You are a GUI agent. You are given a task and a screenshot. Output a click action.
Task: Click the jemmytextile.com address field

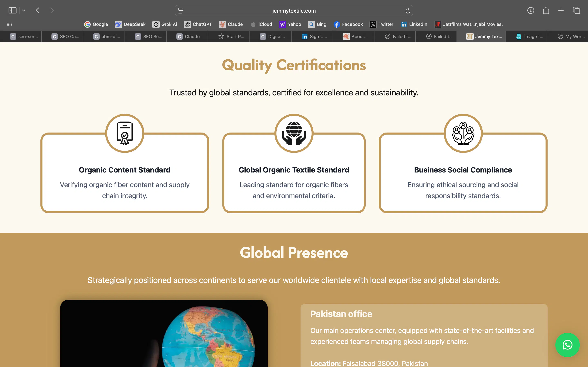click(294, 11)
